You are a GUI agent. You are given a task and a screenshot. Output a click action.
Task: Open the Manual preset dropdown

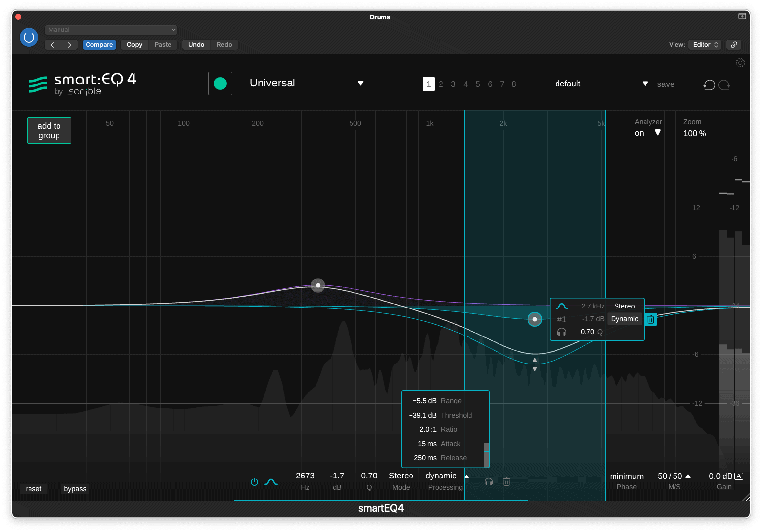tap(111, 30)
